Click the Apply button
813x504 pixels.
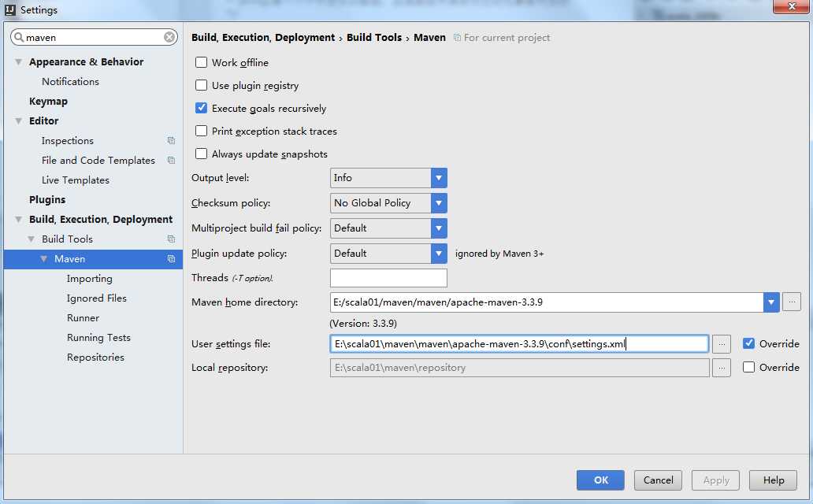(715, 480)
